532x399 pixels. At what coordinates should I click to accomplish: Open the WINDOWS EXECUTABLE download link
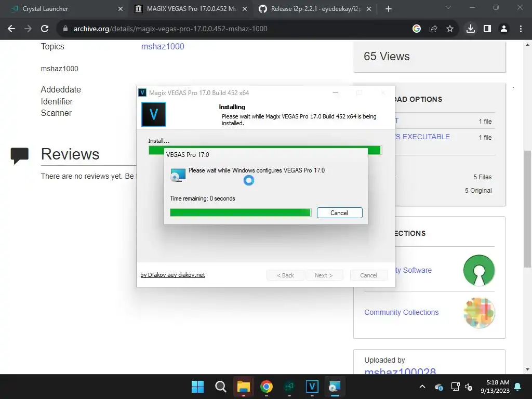click(x=422, y=137)
